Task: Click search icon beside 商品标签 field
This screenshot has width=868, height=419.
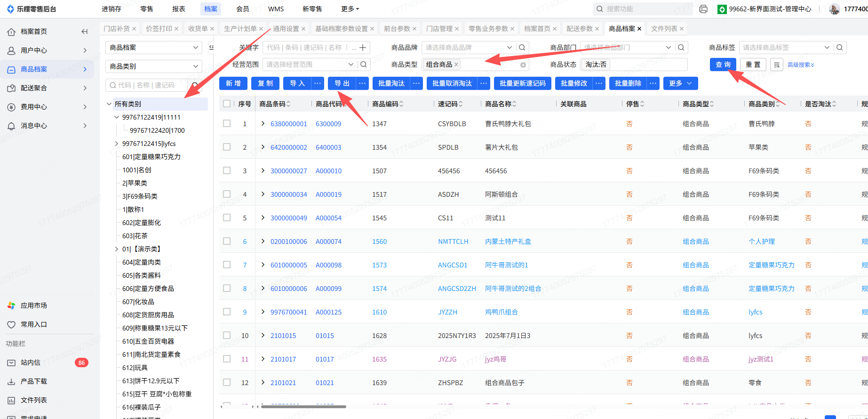Action: coord(839,48)
